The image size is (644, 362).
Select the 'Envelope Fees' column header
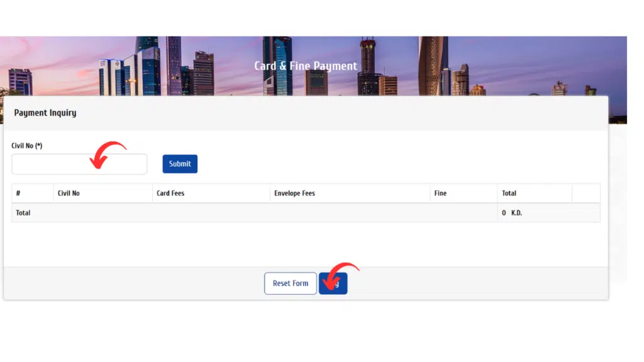coord(294,194)
